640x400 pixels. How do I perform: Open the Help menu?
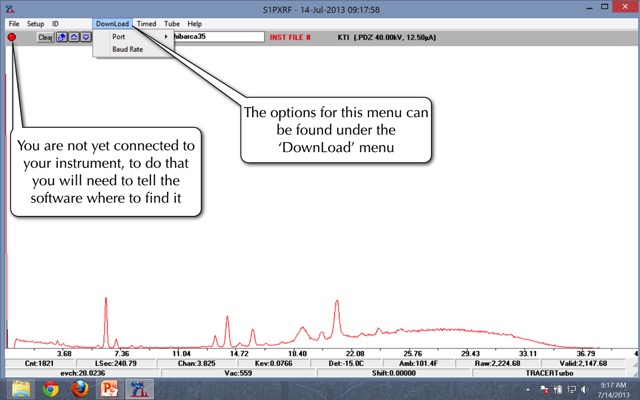[194, 22]
